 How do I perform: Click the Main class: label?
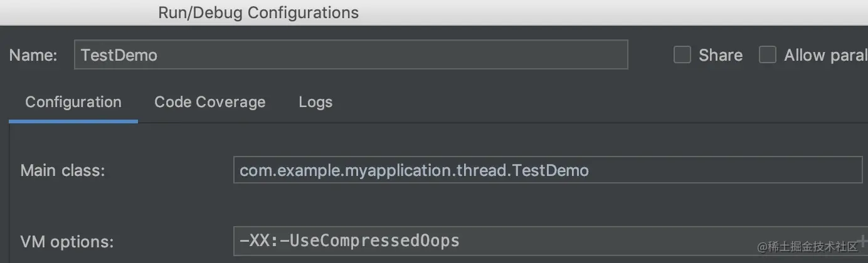point(63,170)
